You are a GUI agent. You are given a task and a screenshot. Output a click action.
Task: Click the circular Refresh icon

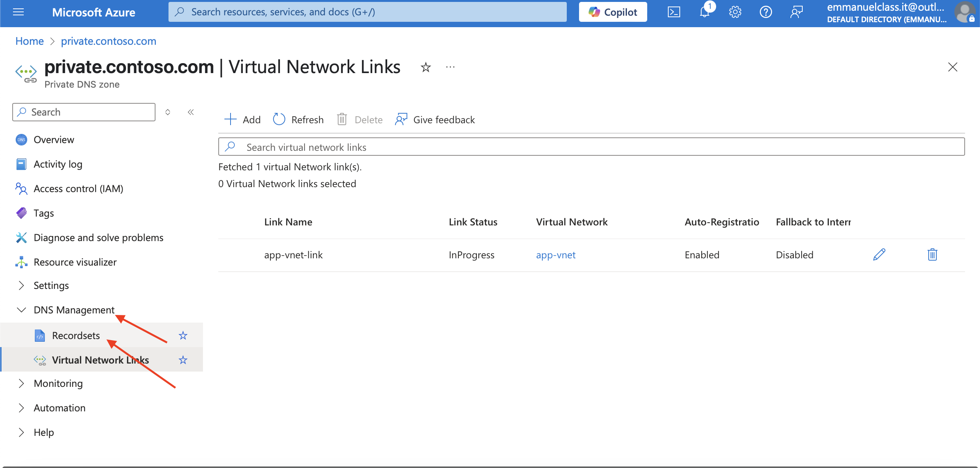[279, 119]
